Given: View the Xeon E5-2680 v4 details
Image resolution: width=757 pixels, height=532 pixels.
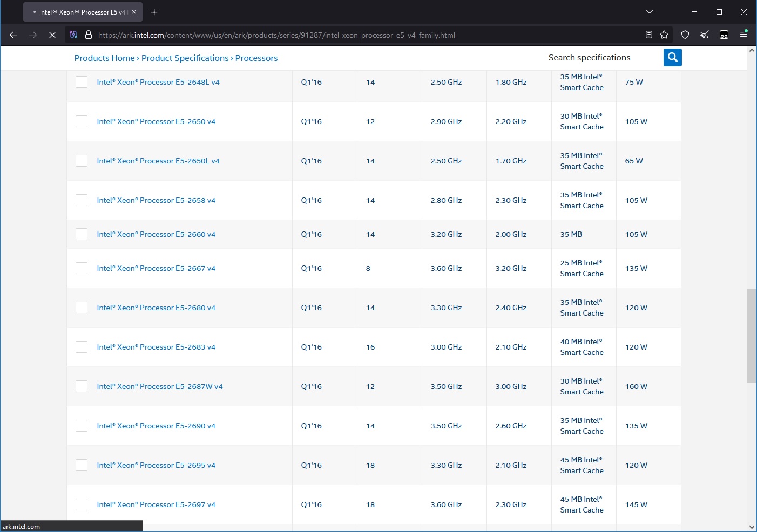Looking at the screenshot, I should [x=156, y=308].
